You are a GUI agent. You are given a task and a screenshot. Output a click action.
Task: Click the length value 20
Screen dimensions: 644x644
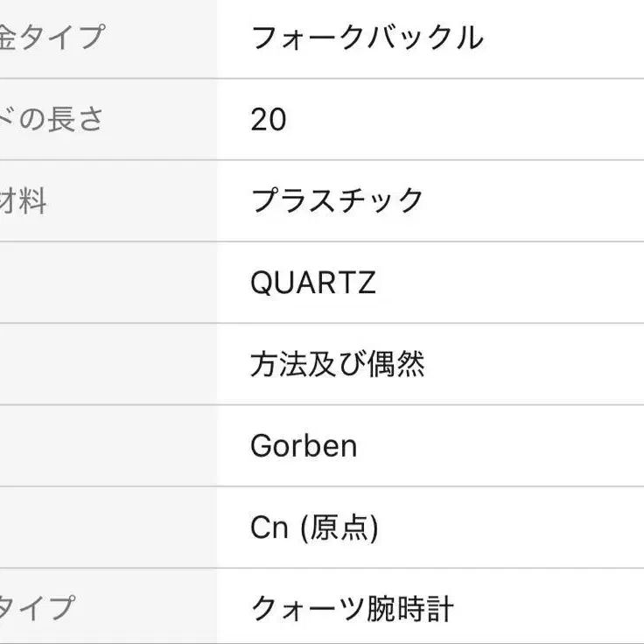[x=269, y=120]
